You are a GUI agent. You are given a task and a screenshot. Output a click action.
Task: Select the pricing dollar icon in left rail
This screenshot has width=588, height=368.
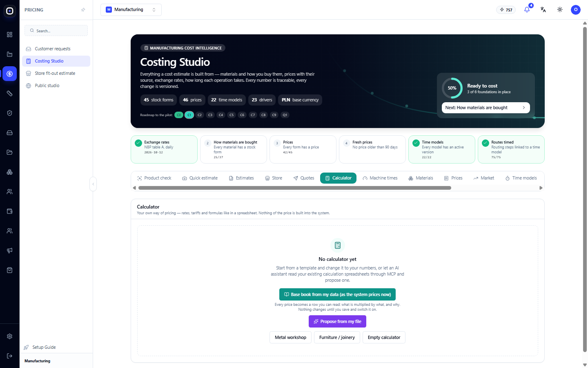click(x=10, y=74)
